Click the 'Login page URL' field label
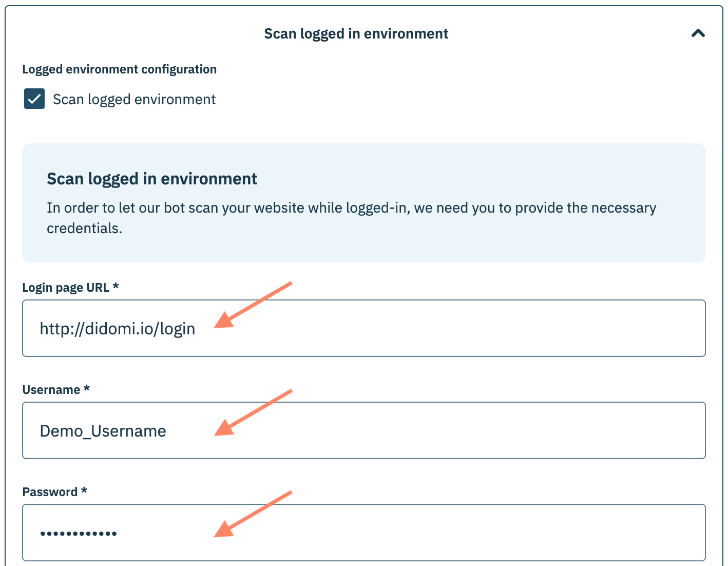The width and height of the screenshot is (728, 566). [x=66, y=288]
